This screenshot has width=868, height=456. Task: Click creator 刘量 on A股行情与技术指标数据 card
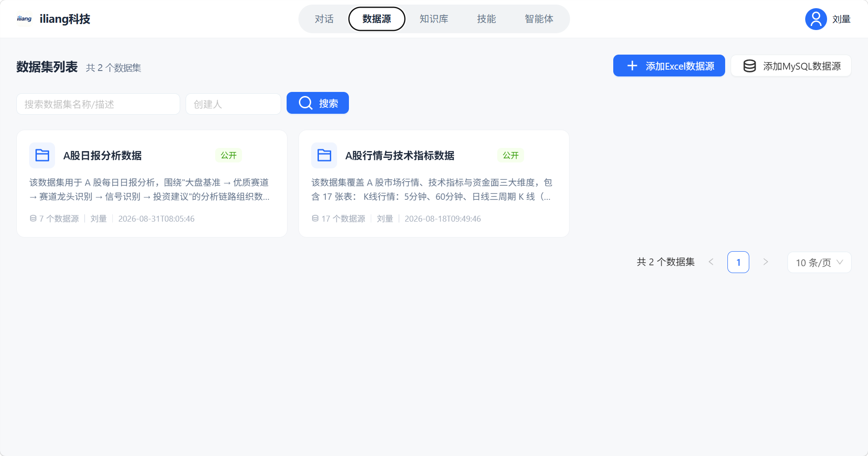(x=385, y=219)
